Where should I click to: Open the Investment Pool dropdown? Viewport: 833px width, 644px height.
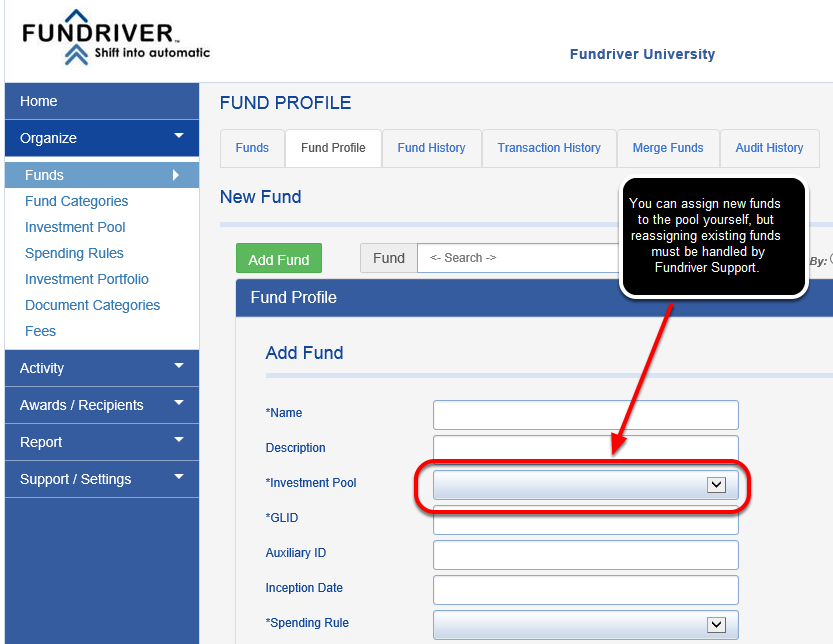pyautogui.click(x=585, y=485)
